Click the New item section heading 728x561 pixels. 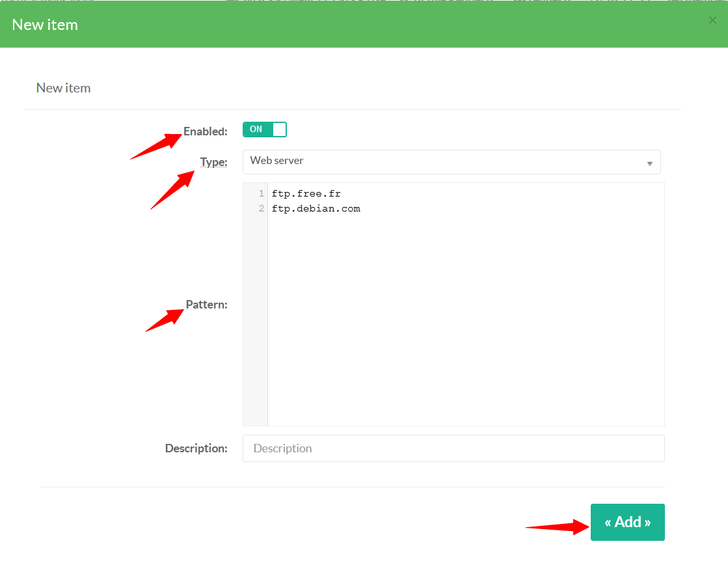(x=63, y=88)
